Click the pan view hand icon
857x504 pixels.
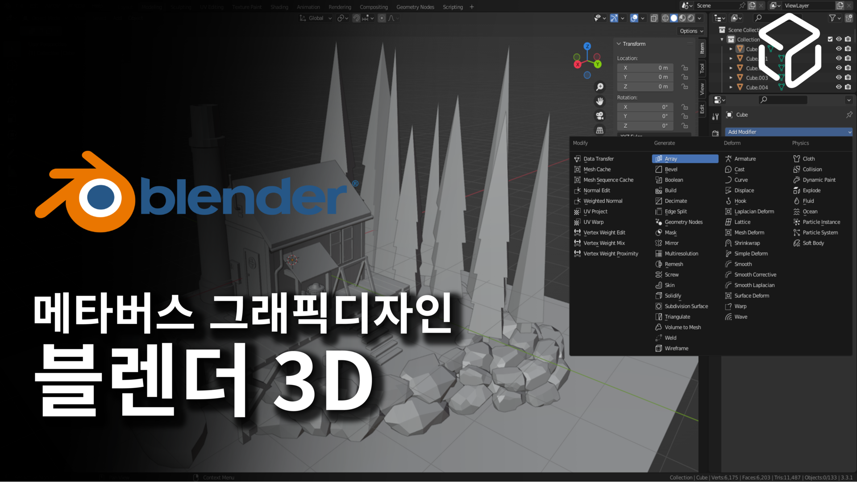[x=600, y=101]
